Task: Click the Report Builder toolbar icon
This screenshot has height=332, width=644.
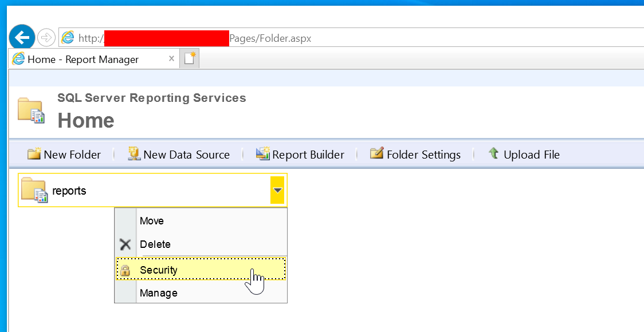Action: point(262,154)
